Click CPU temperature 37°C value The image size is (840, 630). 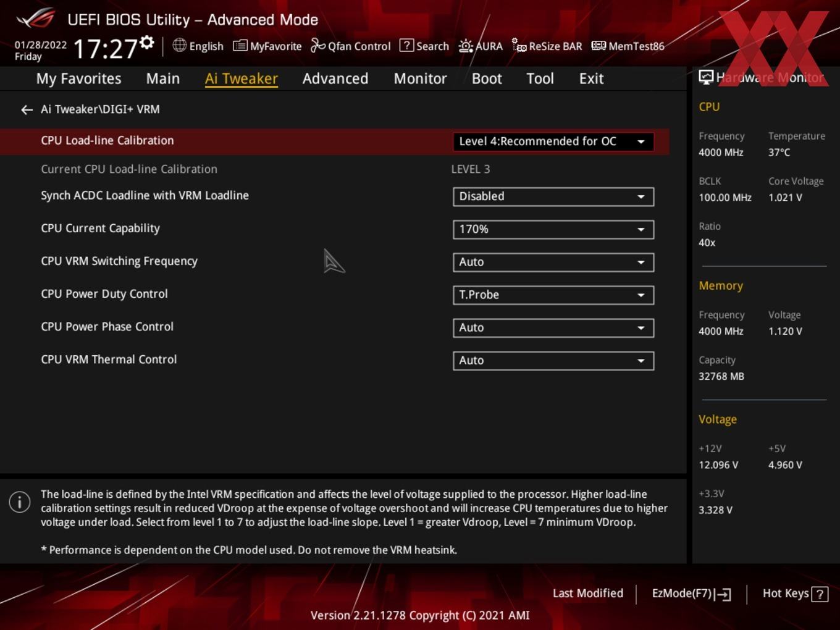point(779,153)
